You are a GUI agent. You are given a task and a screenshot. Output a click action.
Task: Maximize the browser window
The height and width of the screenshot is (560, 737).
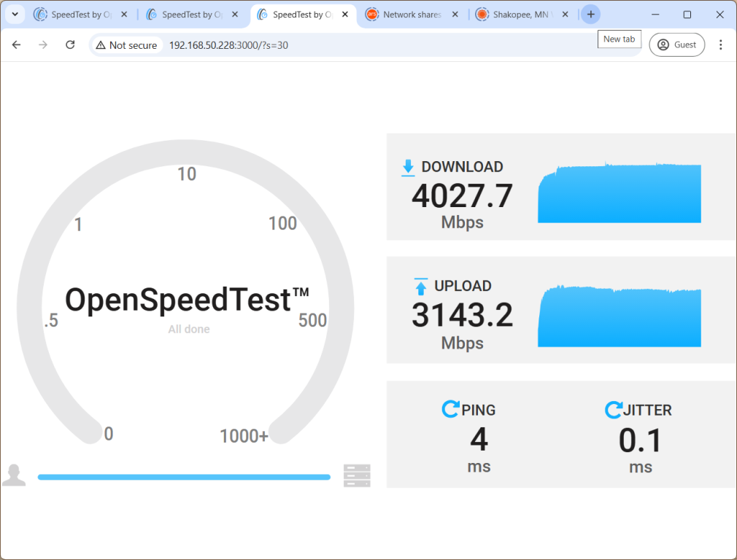tap(687, 15)
